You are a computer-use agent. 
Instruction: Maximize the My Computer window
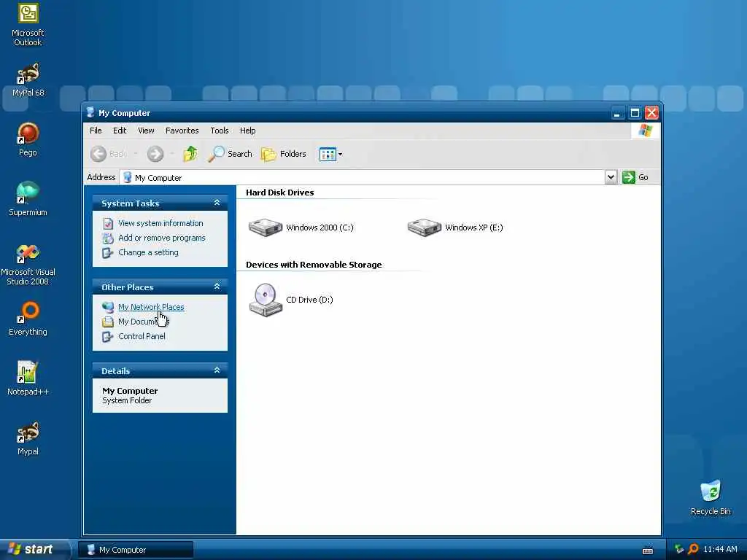635,113
